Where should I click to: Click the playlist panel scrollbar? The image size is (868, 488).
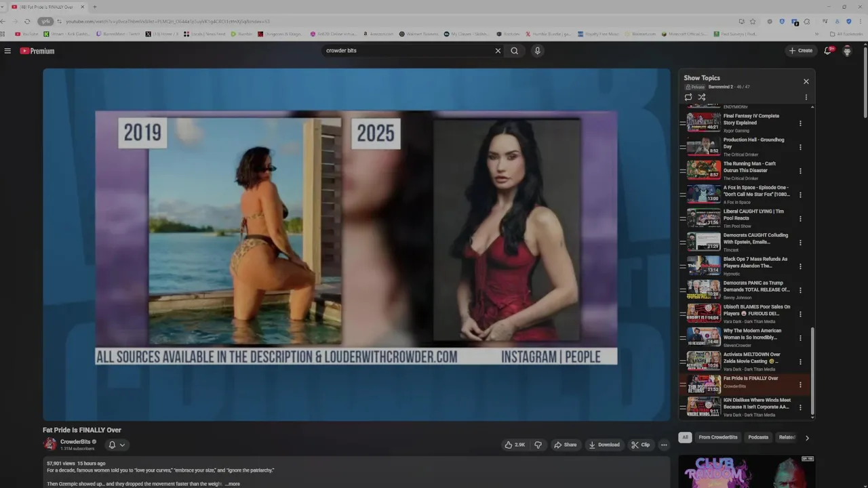tap(812, 371)
